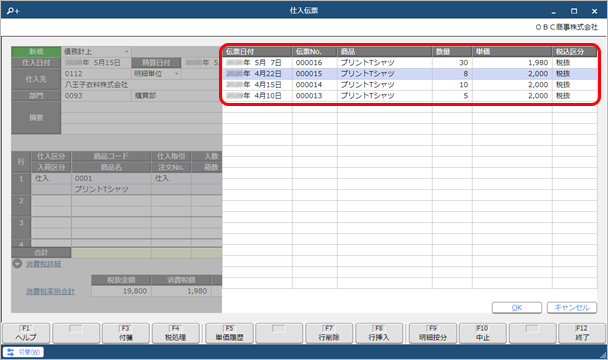Click the 単価 column header
This screenshot has width=608, height=360.
512,52
